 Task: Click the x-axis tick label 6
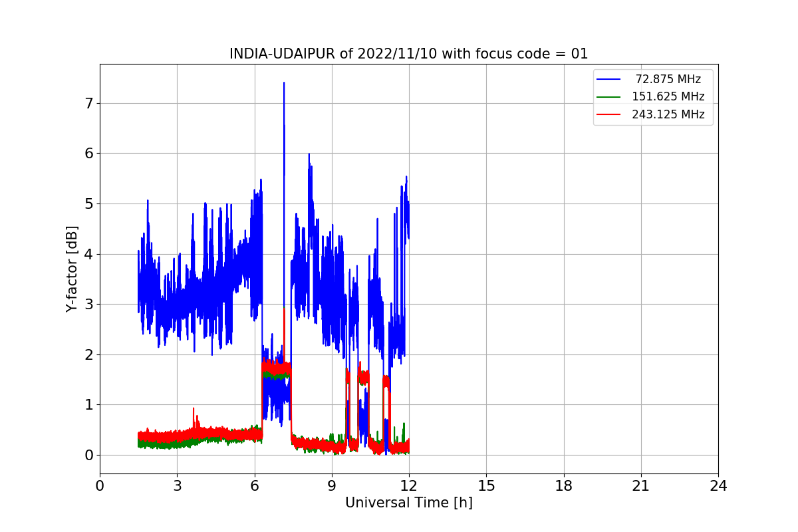[x=254, y=486]
